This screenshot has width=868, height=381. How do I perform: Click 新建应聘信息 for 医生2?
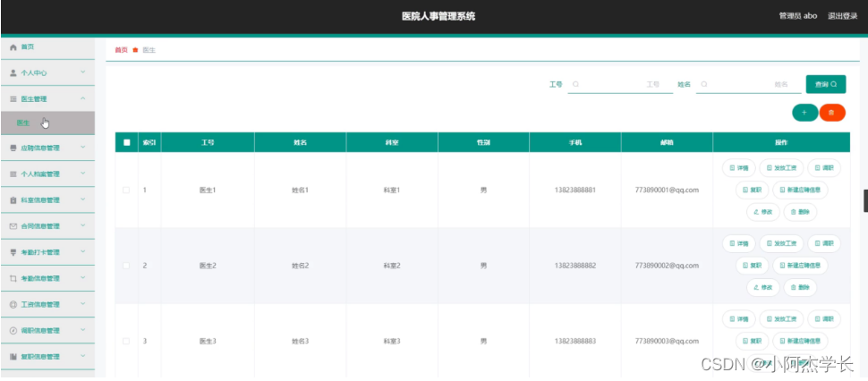coord(801,266)
